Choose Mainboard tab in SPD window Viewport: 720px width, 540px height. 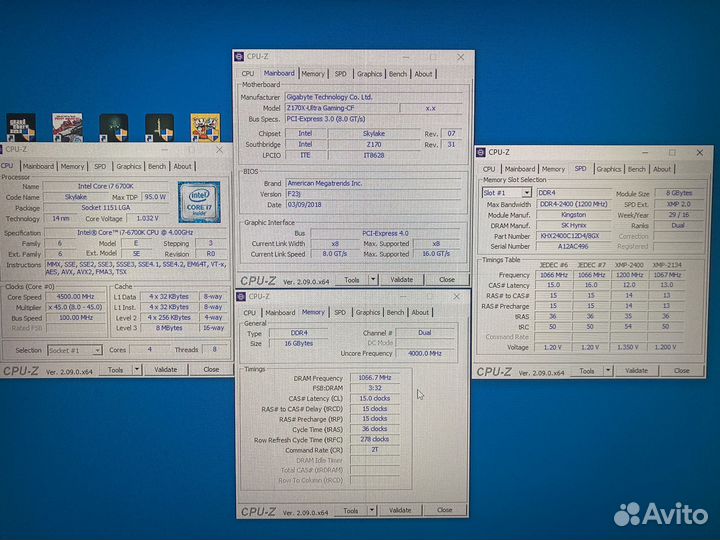click(520, 169)
